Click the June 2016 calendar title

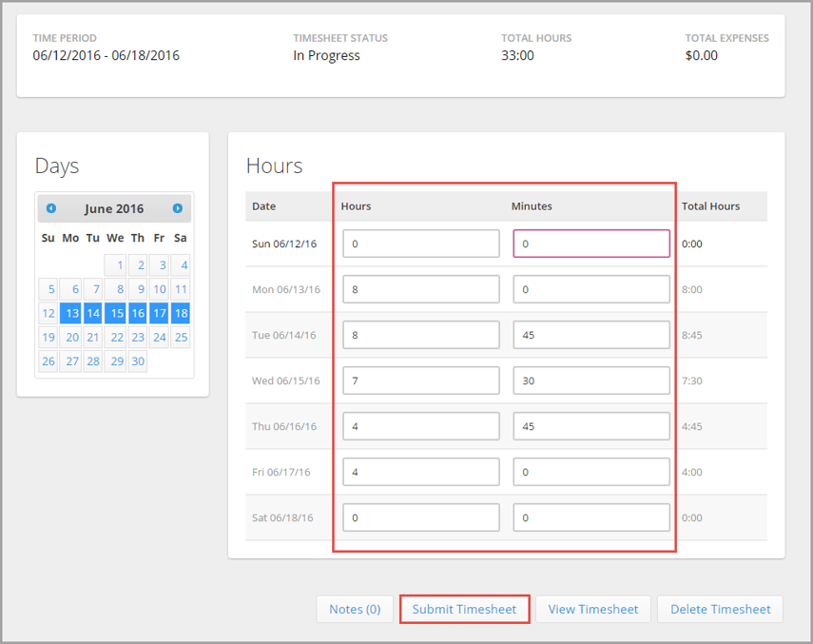tap(114, 208)
